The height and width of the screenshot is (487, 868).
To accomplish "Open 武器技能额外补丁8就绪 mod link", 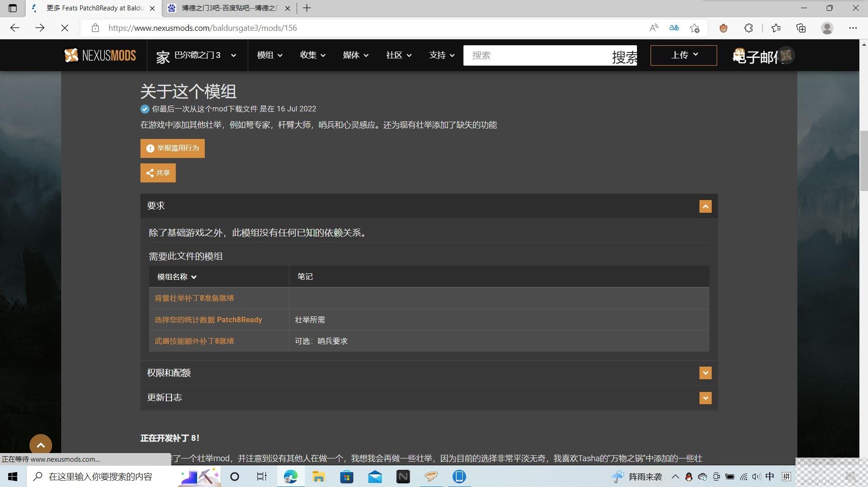I will click(x=194, y=341).
